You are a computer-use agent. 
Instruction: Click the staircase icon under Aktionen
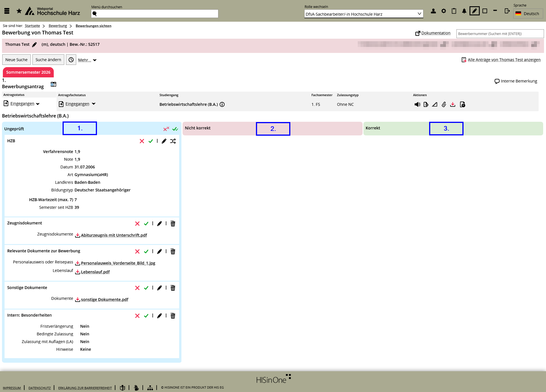pos(435,104)
